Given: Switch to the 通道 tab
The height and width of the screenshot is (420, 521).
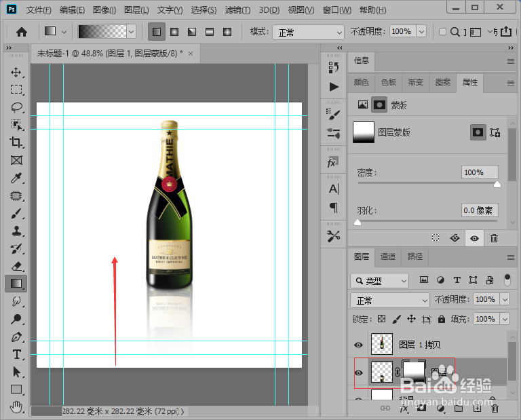Looking at the screenshot, I should click(x=388, y=256).
